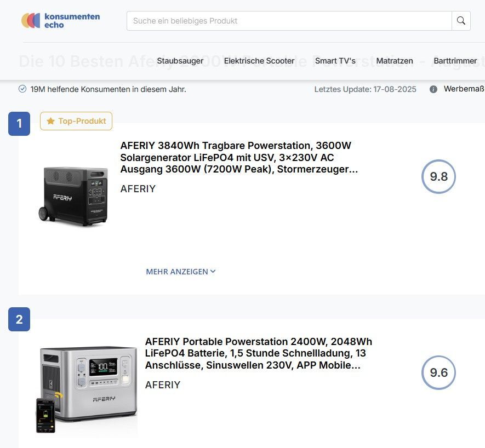
Task: Expand MEHR ANZEIGEN for first product
Action: coord(181,272)
